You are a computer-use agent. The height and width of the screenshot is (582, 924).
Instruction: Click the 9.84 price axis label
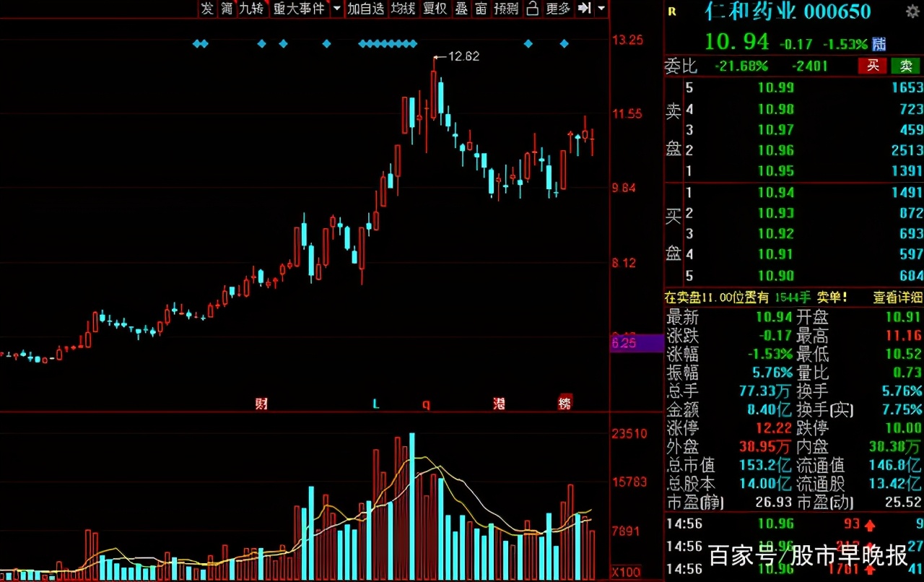[624, 188]
